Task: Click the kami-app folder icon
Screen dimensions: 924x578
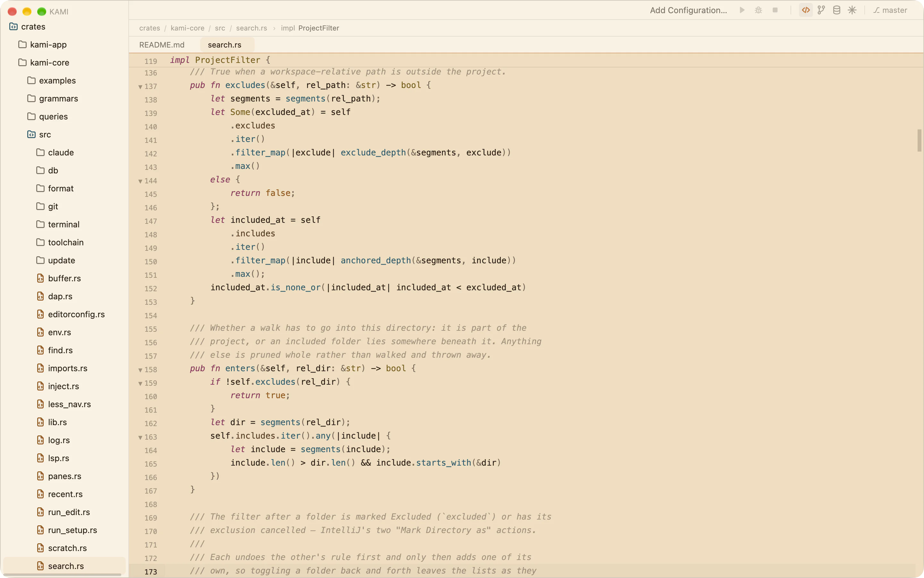Action: point(22,45)
